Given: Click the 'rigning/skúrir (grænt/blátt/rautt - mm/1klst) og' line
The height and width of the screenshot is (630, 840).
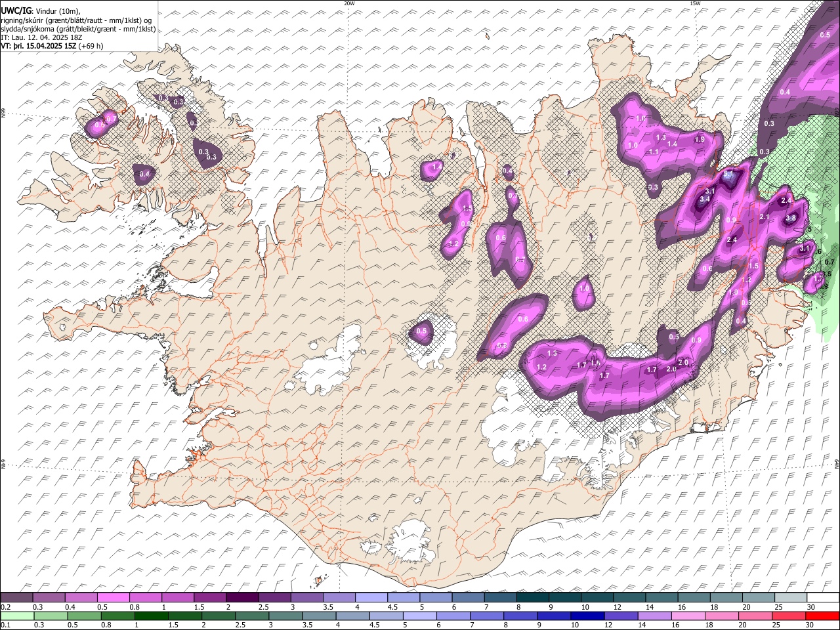Looking at the screenshot, I should [77, 21].
